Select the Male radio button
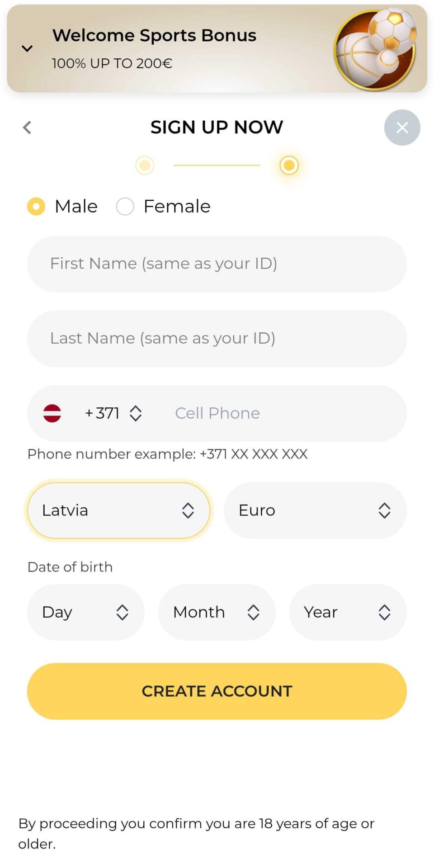Image resolution: width=434 pixels, height=868 pixels. coord(36,207)
